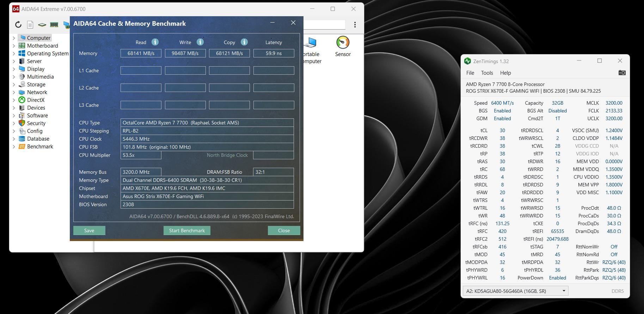Screen dimensions: 644x314
Task: Click the tRFC (ns) value 131.25
Action: [502, 223]
